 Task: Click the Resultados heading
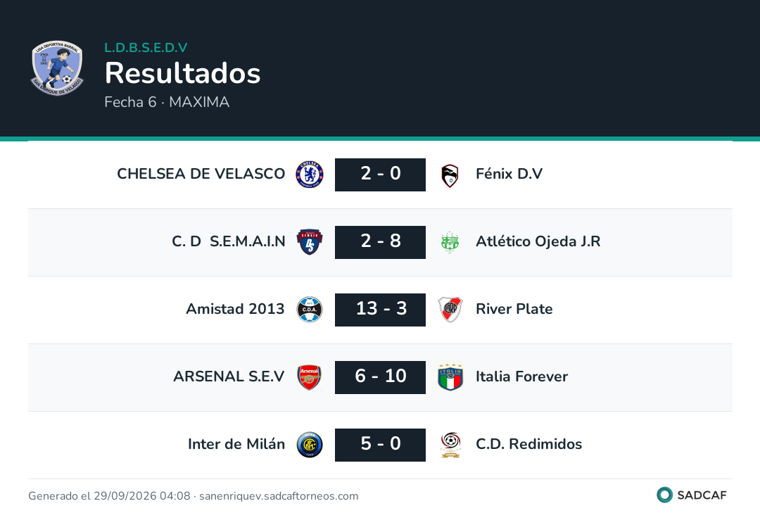coord(183,73)
